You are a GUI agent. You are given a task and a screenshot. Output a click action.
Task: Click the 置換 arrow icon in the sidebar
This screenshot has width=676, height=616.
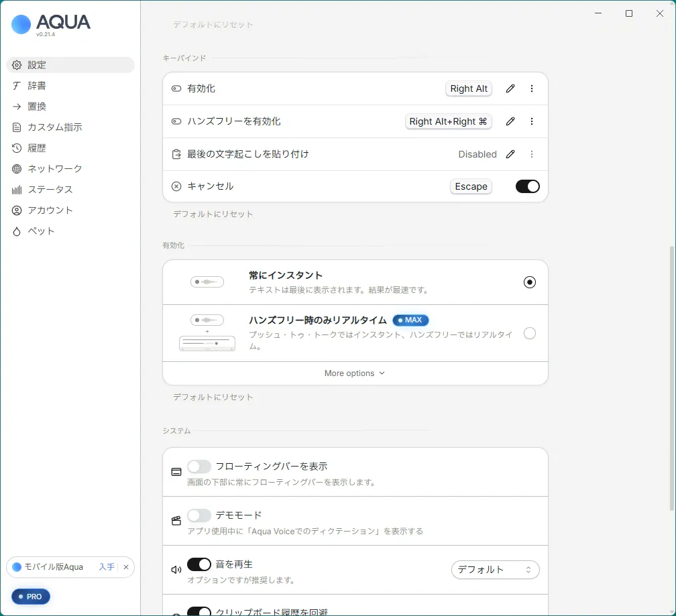(17, 107)
